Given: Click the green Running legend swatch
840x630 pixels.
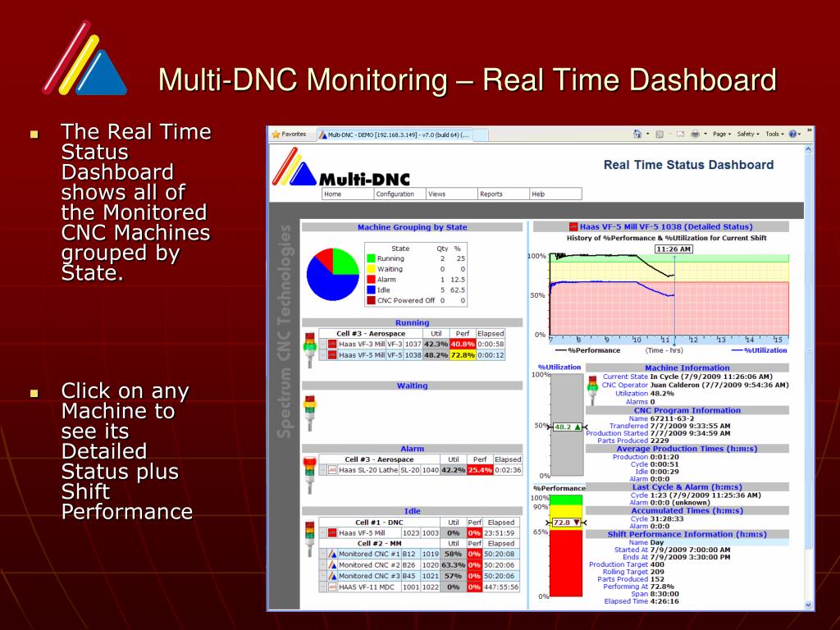Looking at the screenshot, I should coord(371,258).
